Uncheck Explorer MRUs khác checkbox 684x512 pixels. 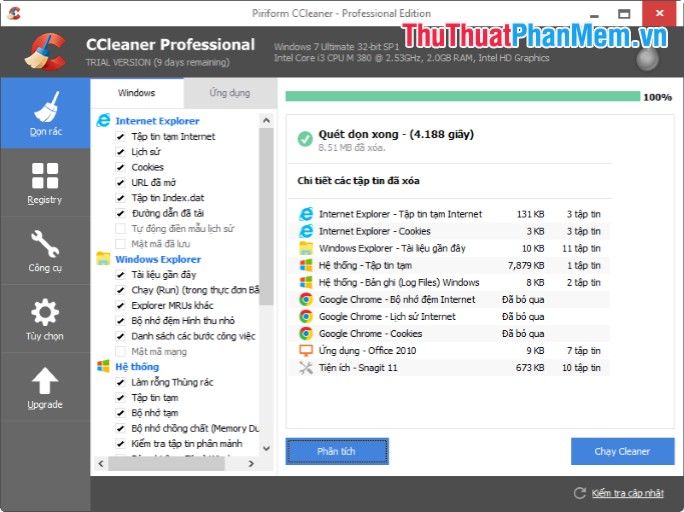(x=120, y=305)
